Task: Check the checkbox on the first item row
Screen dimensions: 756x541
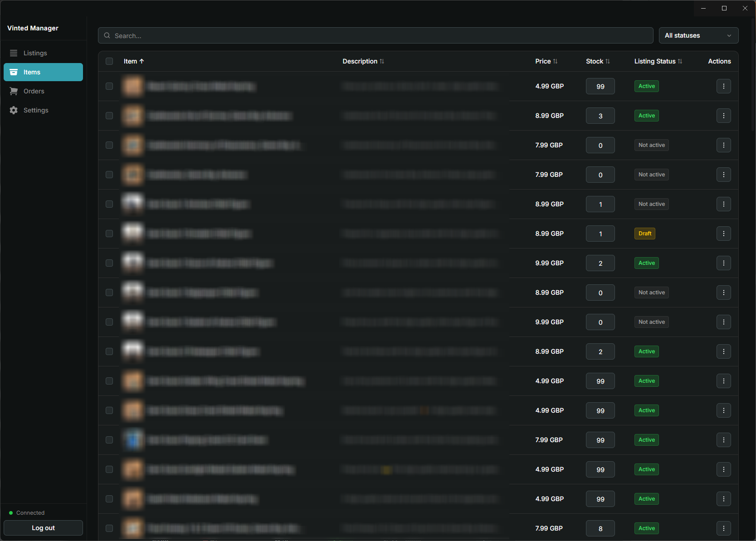Action: pyautogui.click(x=109, y=86)
